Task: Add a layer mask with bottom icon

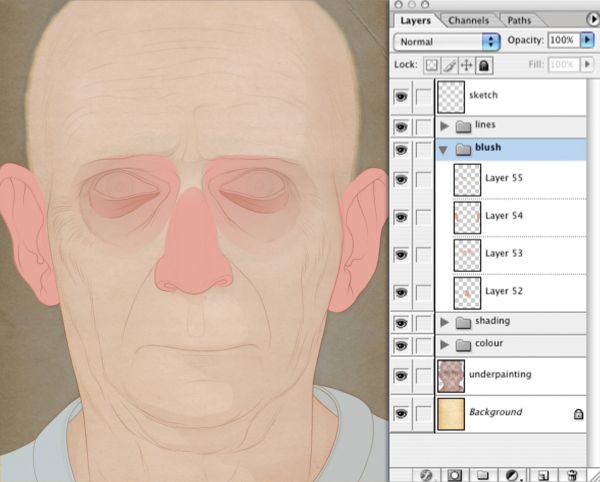Action: (x=455, y=475)
